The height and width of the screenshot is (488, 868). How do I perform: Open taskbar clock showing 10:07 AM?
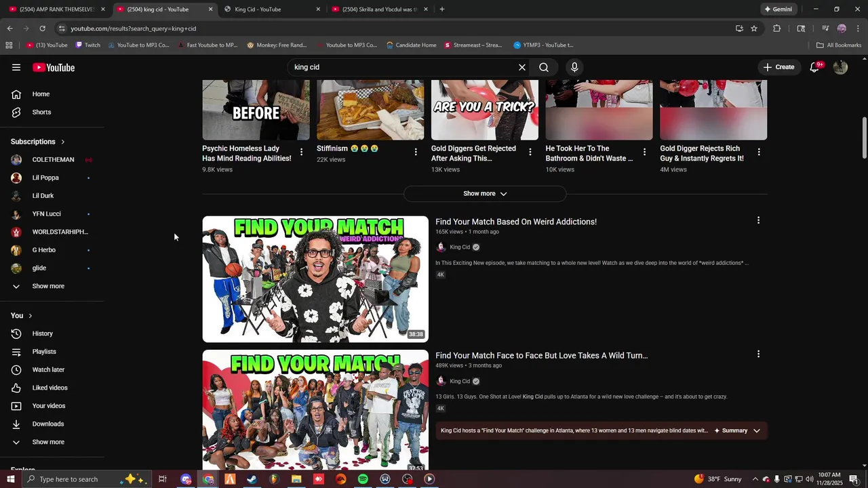(829, 479)
